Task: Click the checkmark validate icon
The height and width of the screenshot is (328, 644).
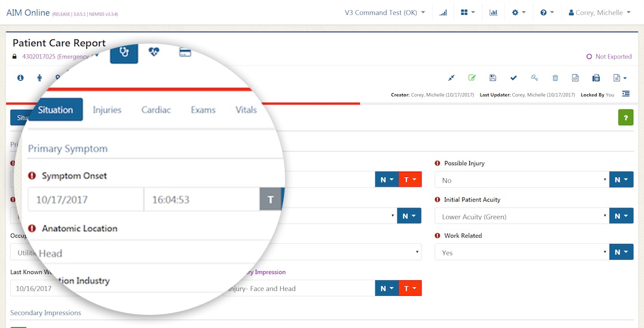Action: point(513,78)
